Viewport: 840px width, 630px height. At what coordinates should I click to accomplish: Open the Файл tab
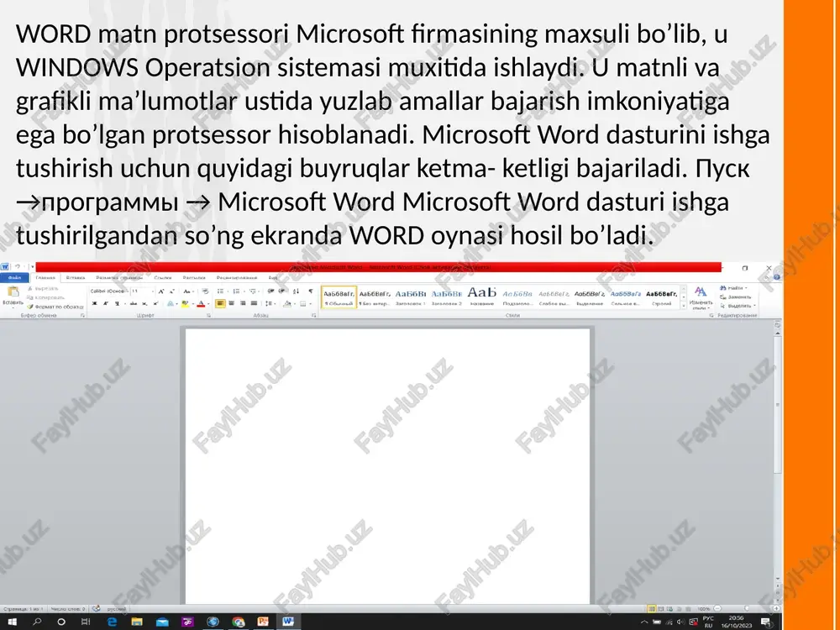click(x=14, y=277)
